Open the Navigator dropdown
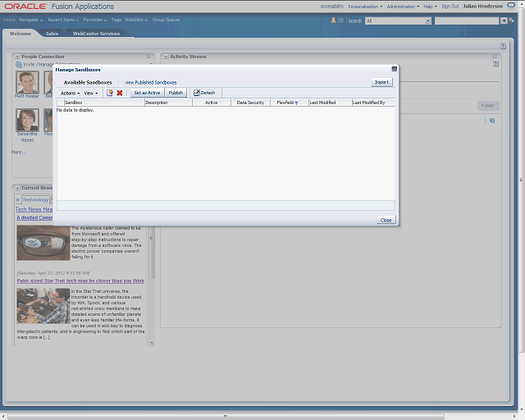 [31, 20]
